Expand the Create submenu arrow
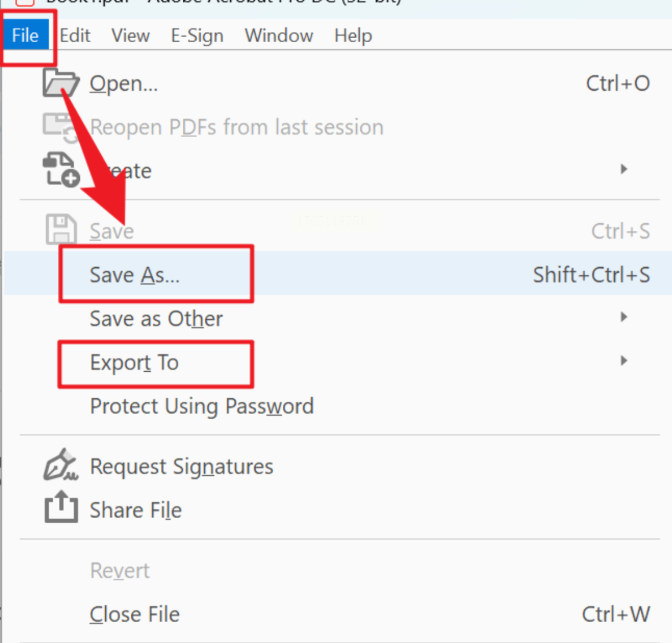Screen dimensions: 672x643 (x=623, y=169)
